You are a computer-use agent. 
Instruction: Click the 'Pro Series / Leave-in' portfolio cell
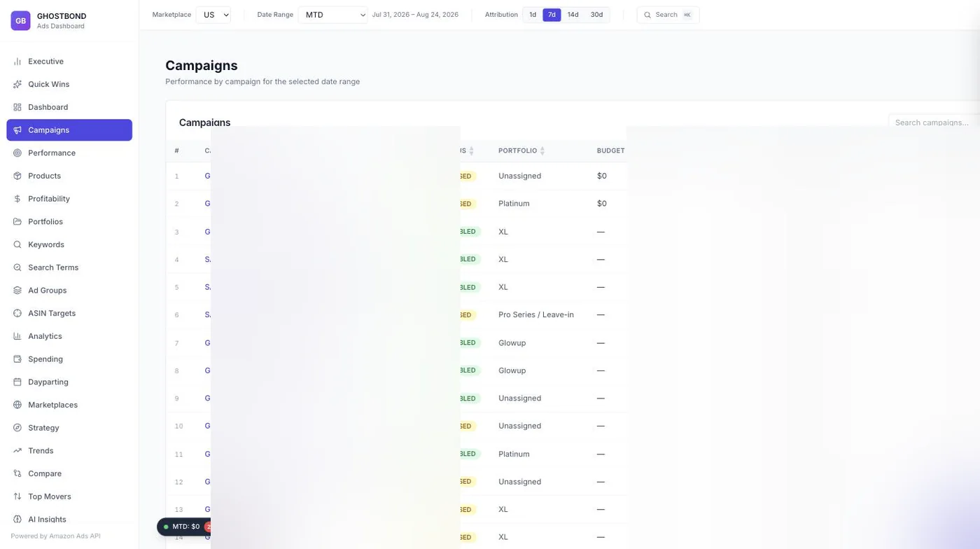pos(536,315)
